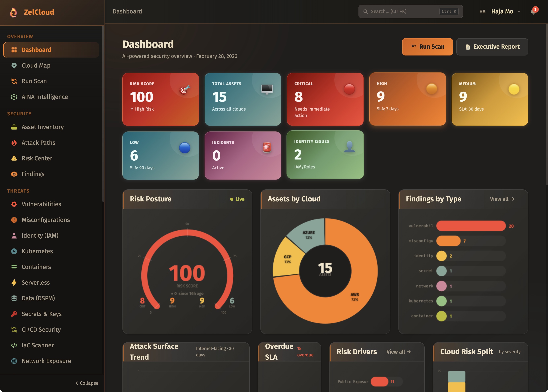Viewport: 548px width, 392px height.
Task: Collapse the sidebar navigation
Action: (87, 383)
